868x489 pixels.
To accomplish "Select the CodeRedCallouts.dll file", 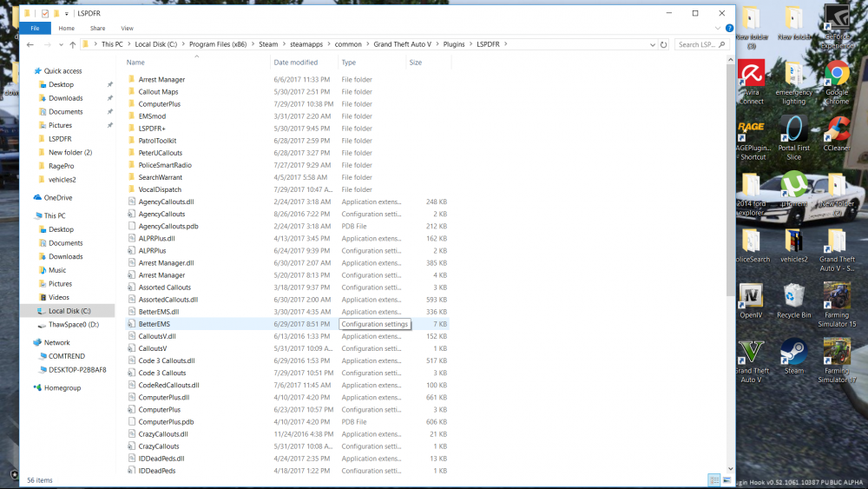I will tap(287, 385).
